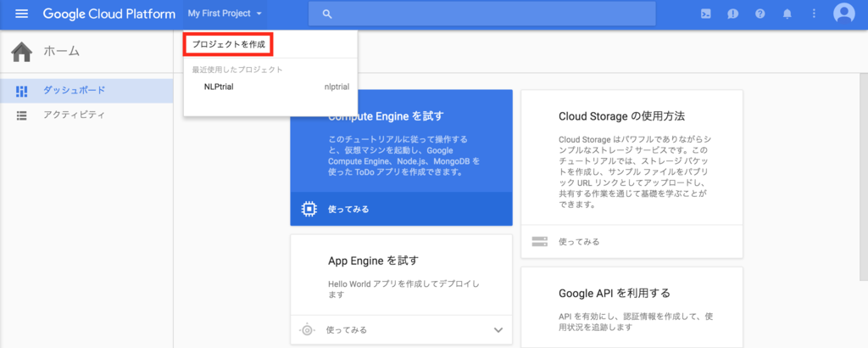Click the search magnifier icon

tap(326, 14)
